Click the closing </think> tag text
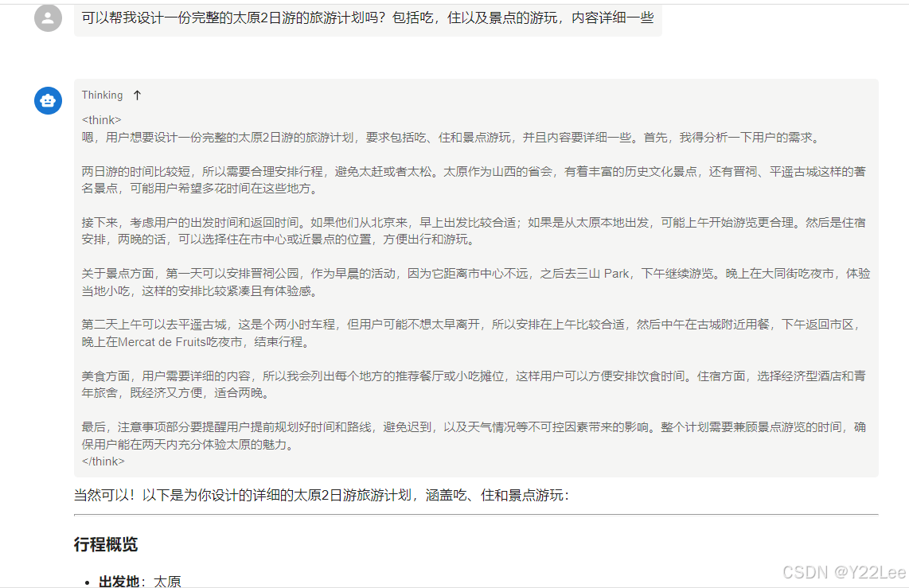909x588 pixels. [103, 461]
